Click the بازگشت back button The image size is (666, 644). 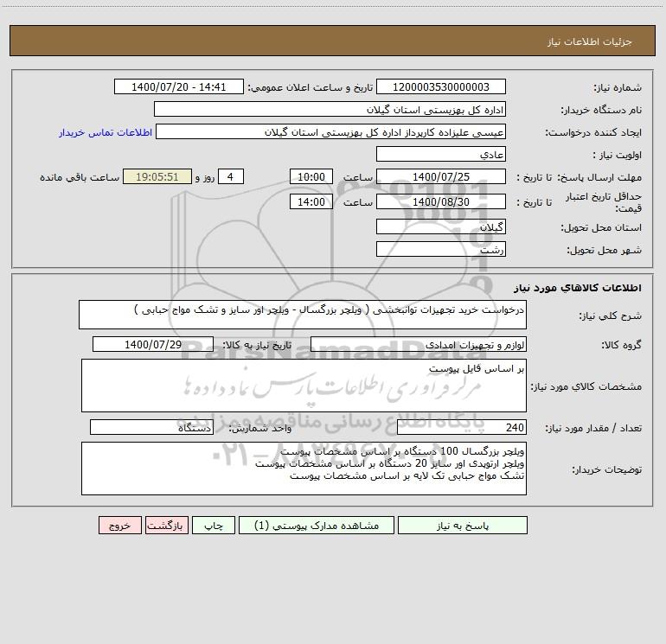pos(166,525)
